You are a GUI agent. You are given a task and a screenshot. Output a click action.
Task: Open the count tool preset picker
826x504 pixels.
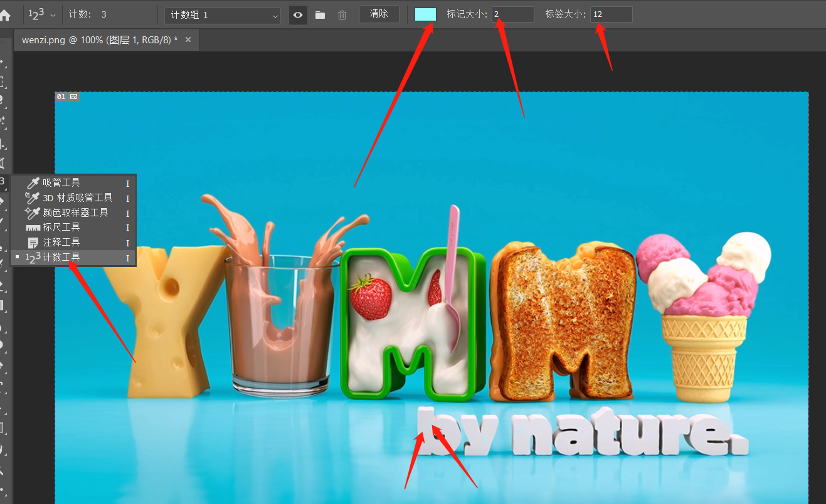pos(41,14)
